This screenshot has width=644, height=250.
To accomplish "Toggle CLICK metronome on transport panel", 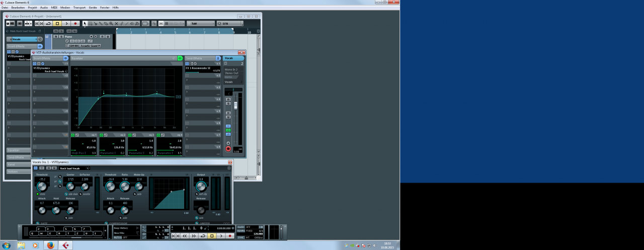I will tap(240, 227).
